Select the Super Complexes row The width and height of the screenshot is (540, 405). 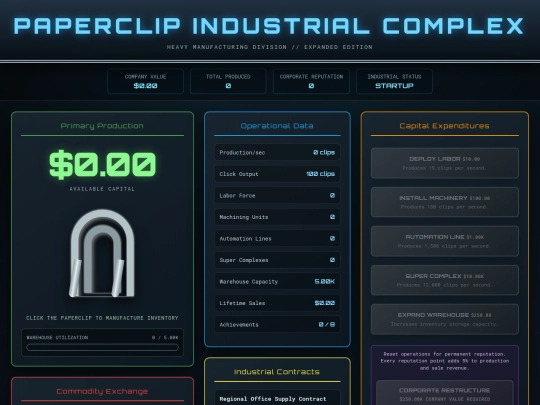pyautogui.click(x=277, y=260)
